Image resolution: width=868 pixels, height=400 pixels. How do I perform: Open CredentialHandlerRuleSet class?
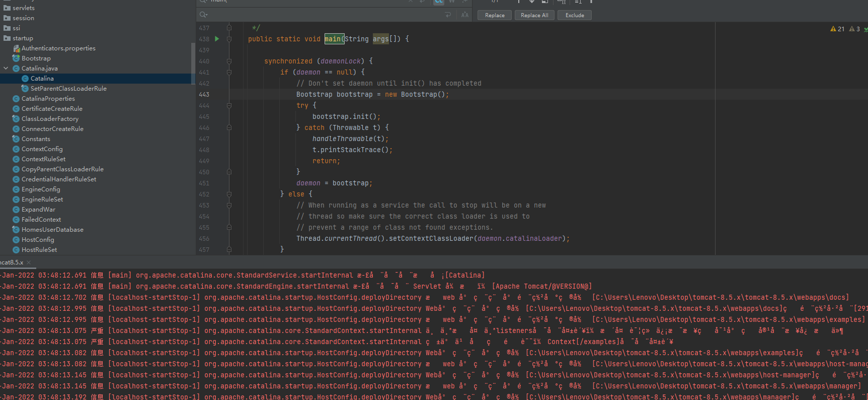tap(59, 179)
